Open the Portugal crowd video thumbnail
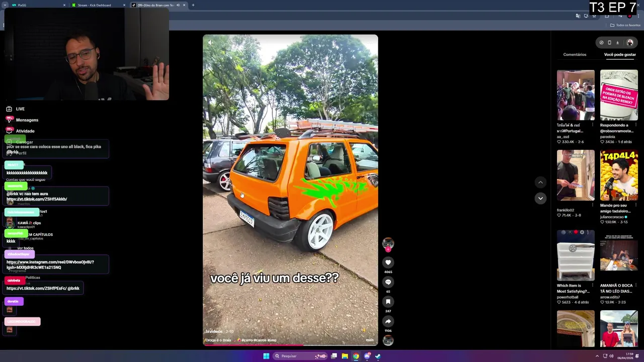Image resolution: width=644 pixels, height=362 pixels. [x=576, y=95]
